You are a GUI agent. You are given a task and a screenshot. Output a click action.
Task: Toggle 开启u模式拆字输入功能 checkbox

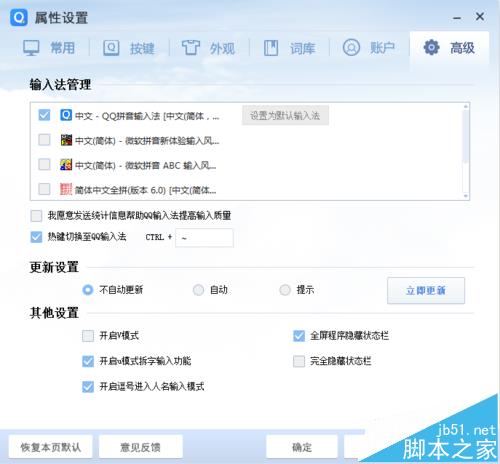click(x=88, y=361)
